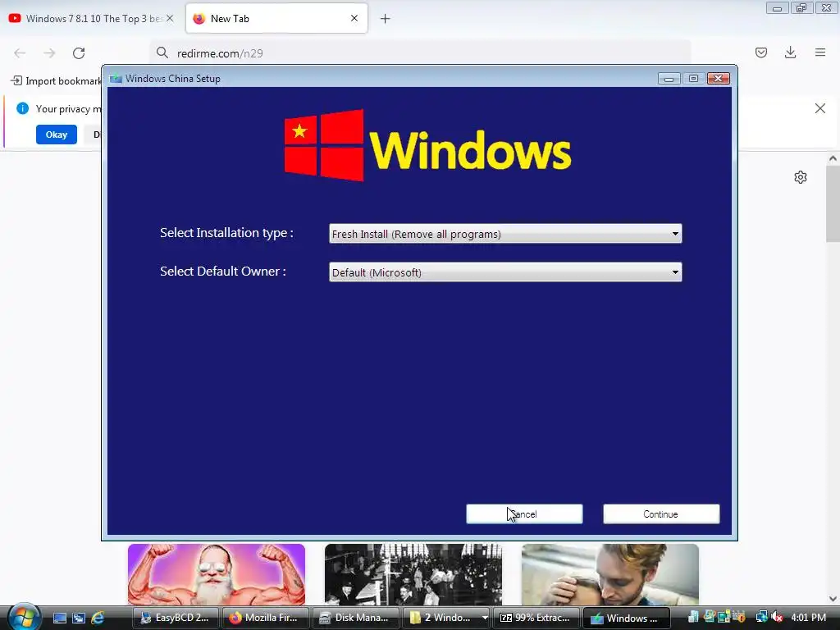Switch to 7-Zip 99% Extracting taskbar button

point(536,618)
